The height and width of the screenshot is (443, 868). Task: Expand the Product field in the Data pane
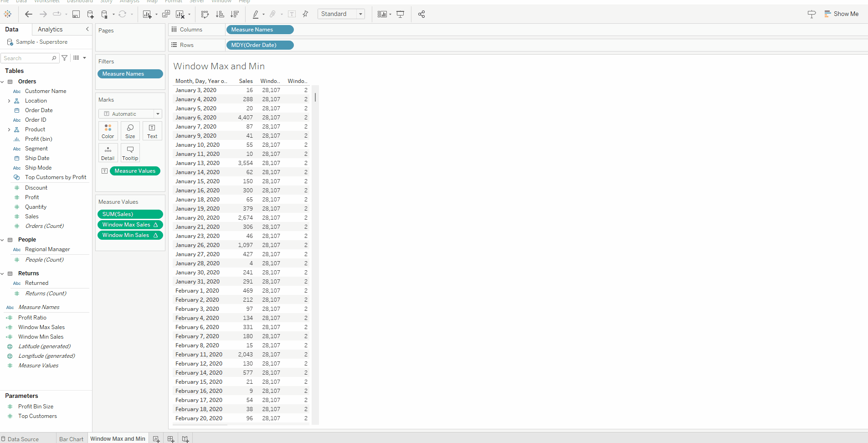(x=9, y=129)
